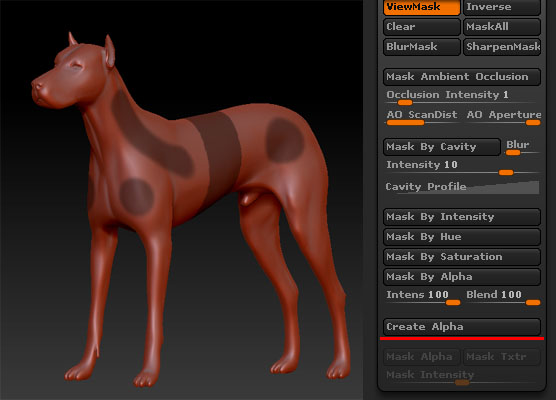This screenshot has height=400, width=556.
Task: Click the Inverse mask button
Action: click(502, 7)
